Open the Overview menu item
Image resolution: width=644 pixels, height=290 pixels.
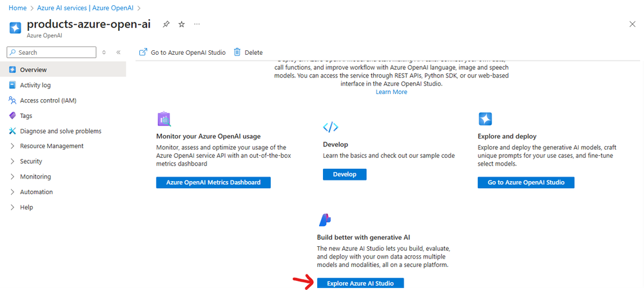[x=63, y=70]
